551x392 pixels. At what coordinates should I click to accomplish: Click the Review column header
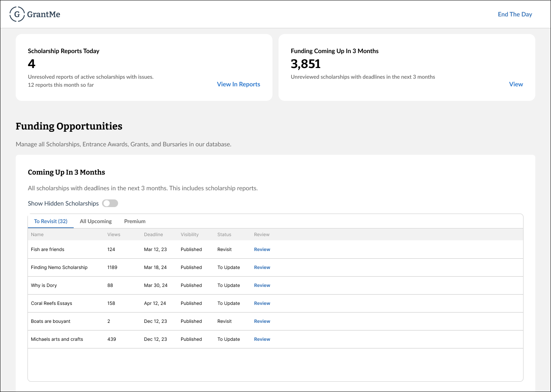[262, 235]
